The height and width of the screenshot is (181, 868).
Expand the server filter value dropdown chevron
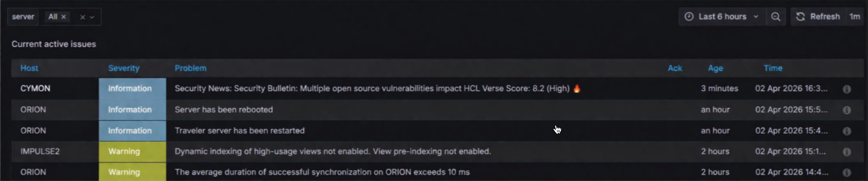click(x=92, y=17)
